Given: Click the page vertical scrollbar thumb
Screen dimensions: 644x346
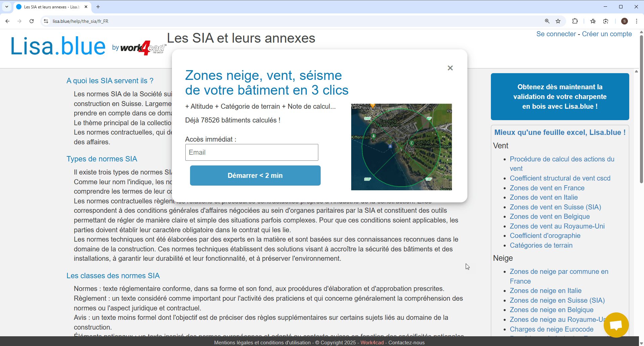Looking at the screenshot, I should click(x=641, y=109).
